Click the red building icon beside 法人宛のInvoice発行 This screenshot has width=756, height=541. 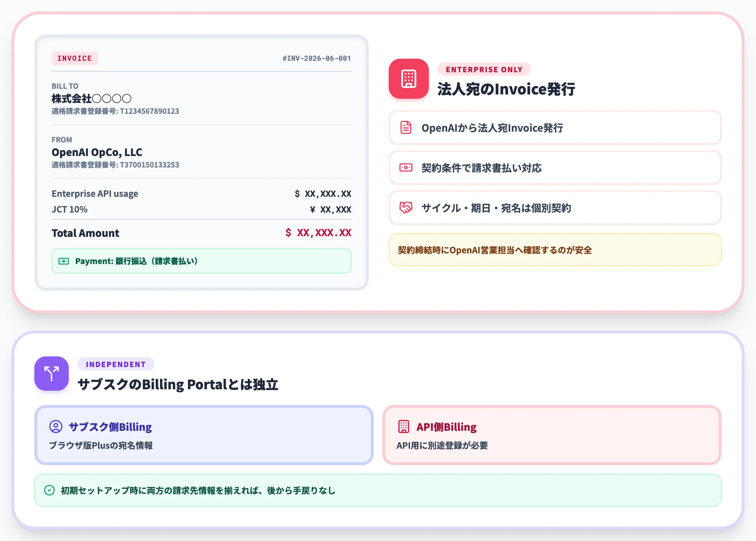point(408,79)
